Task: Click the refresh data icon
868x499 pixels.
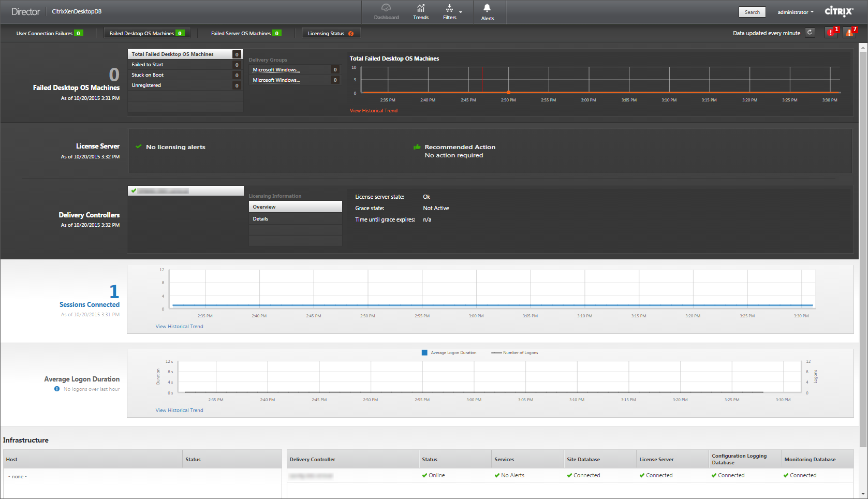Action: coord(810,33)
